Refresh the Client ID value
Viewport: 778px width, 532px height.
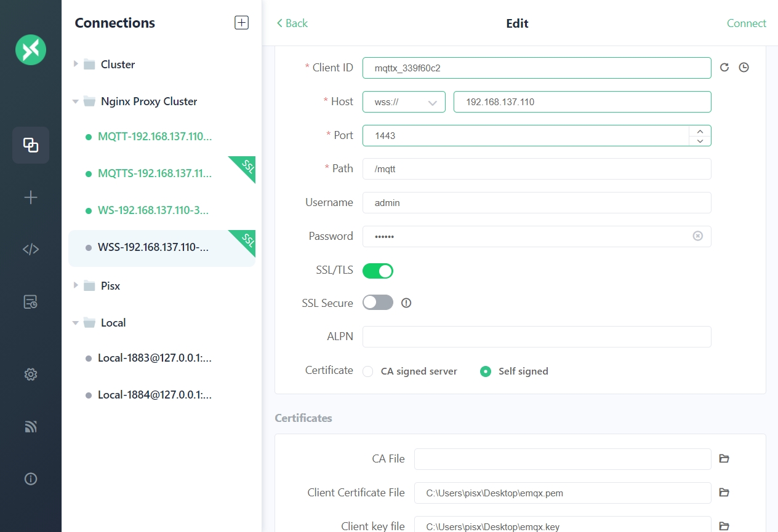click(x=724, y=68)
